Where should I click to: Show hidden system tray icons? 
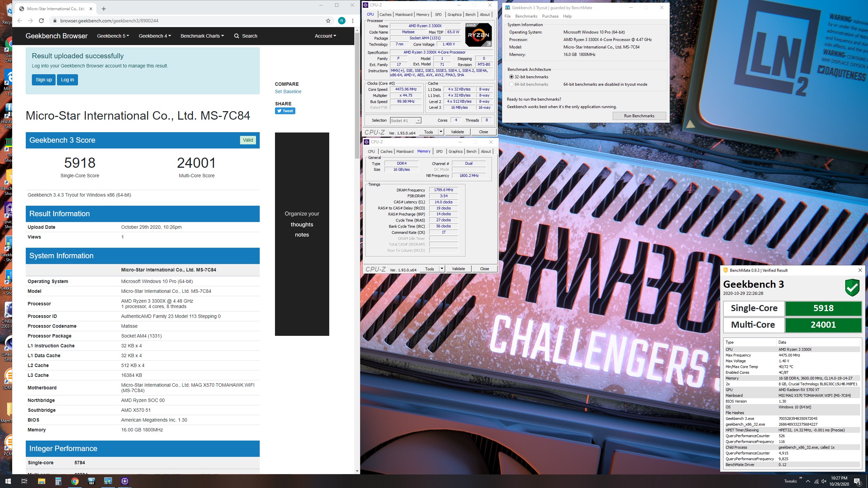(808, 481)
